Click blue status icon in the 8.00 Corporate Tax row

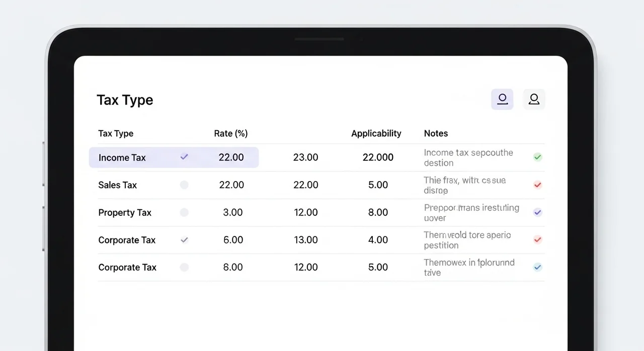(537, 267)
